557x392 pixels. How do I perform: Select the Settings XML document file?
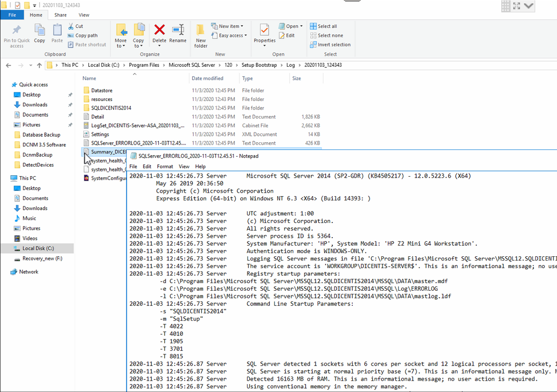point(100,134)
